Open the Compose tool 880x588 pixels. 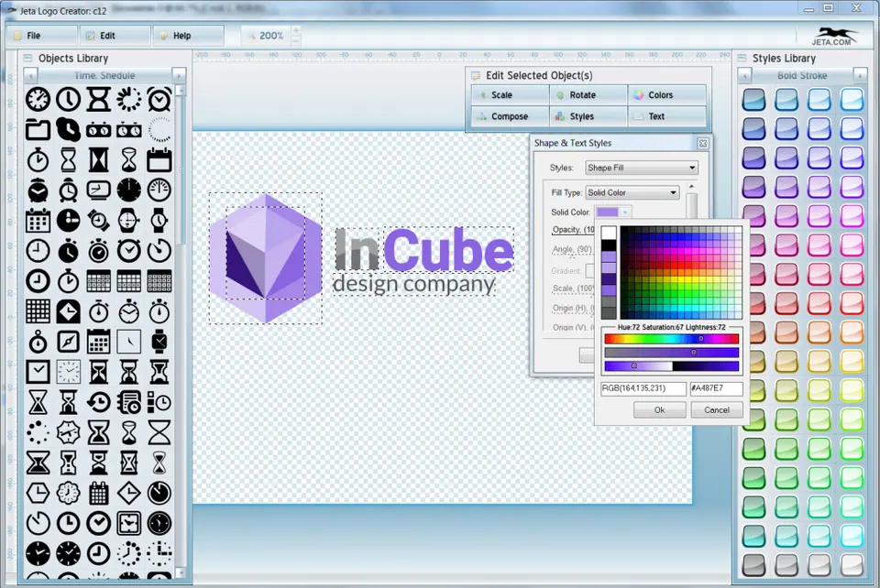[511, 116]
